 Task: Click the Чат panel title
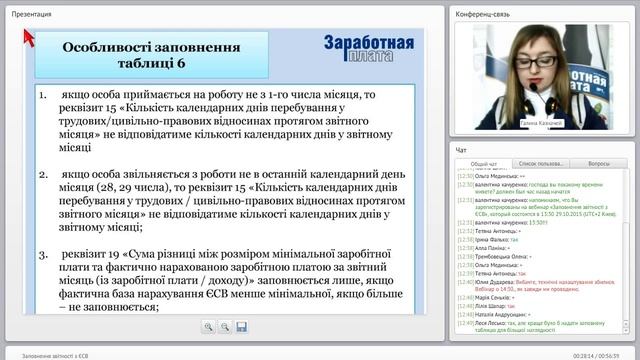pos(461,150)
